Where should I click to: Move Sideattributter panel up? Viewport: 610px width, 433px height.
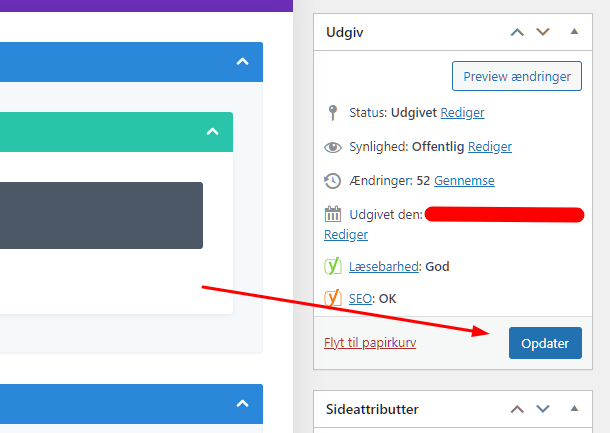pyautogui.click(x=517, y=409)
